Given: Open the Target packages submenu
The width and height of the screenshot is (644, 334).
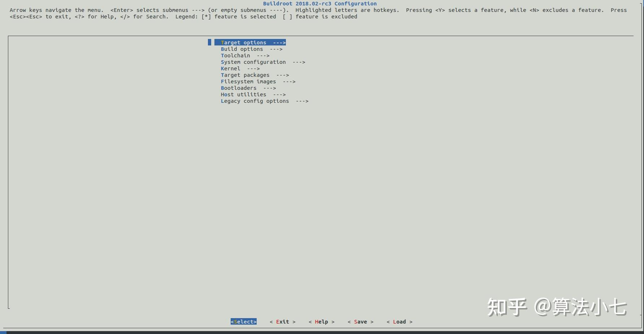Looking at the screenshot, I should (245, 75).
